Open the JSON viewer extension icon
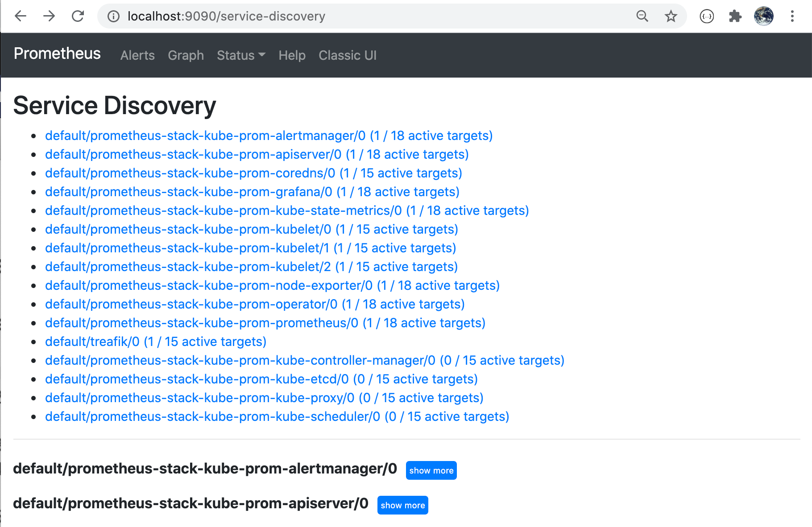Viewport: 812px width, 527px height. coord(707,16)
